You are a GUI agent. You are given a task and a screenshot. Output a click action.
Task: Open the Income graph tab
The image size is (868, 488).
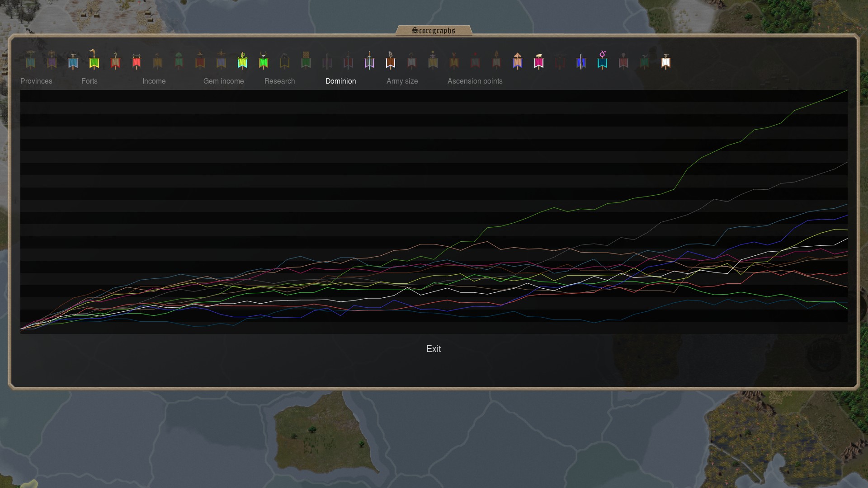tap(154, 81)
